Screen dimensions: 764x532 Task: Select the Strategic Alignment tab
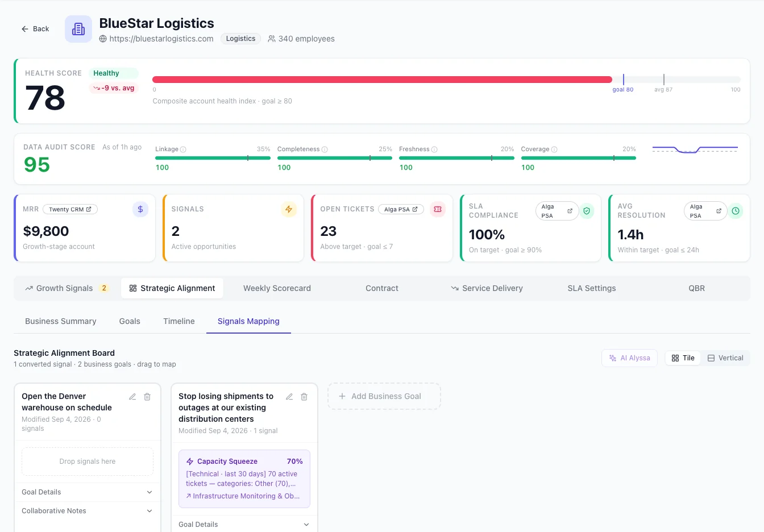tap(172, 288)
